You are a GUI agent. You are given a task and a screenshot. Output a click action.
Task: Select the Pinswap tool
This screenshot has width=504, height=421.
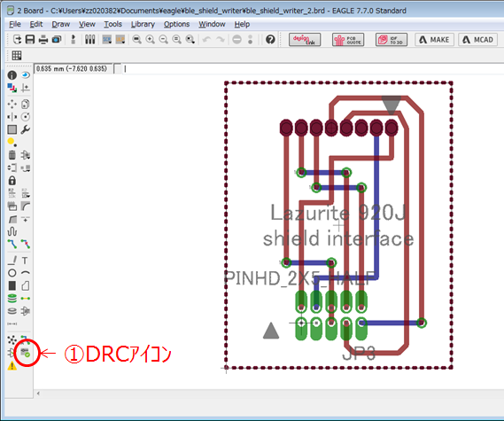[12, 168]
